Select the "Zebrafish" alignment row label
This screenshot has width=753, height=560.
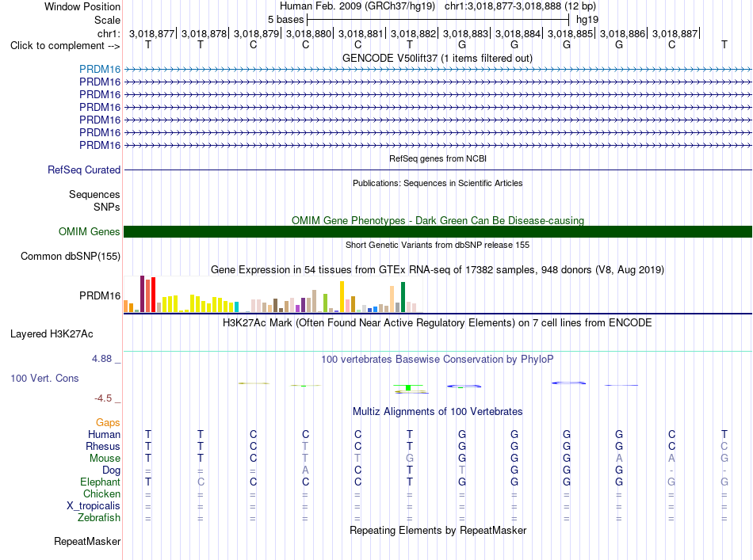pos(99,518)
